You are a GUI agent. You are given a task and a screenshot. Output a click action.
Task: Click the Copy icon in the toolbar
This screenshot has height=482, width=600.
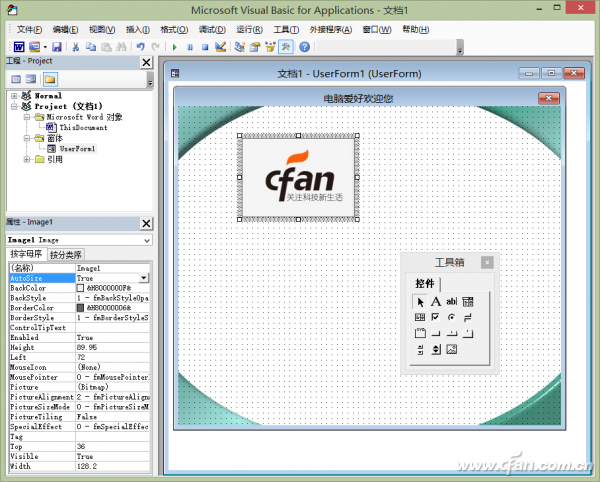coord(91,47)
